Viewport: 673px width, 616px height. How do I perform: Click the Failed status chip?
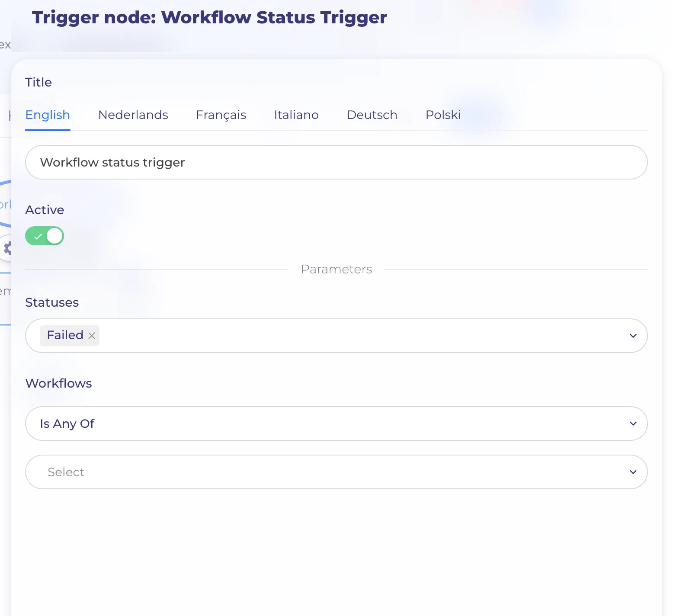coord(70,336)
